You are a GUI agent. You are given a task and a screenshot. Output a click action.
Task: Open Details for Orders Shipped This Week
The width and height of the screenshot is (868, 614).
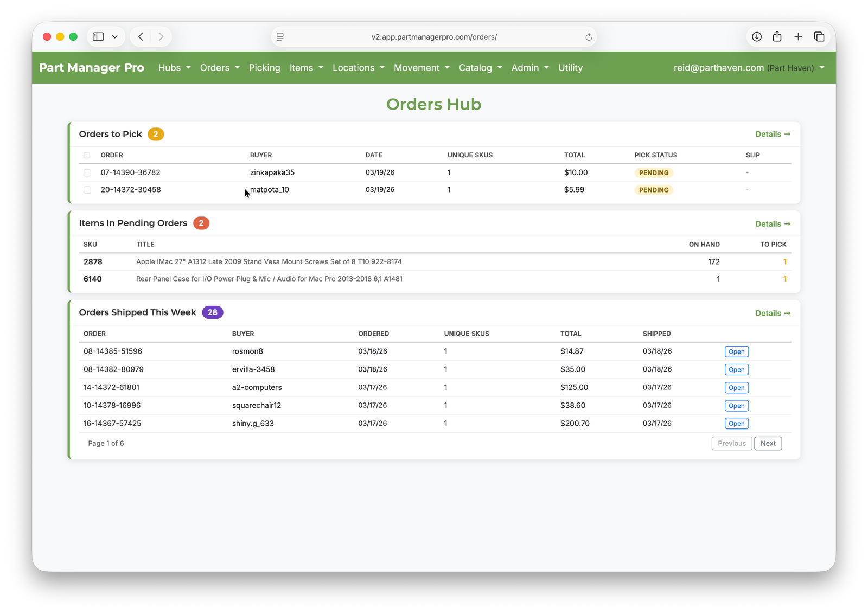click(x=773, y=313)
